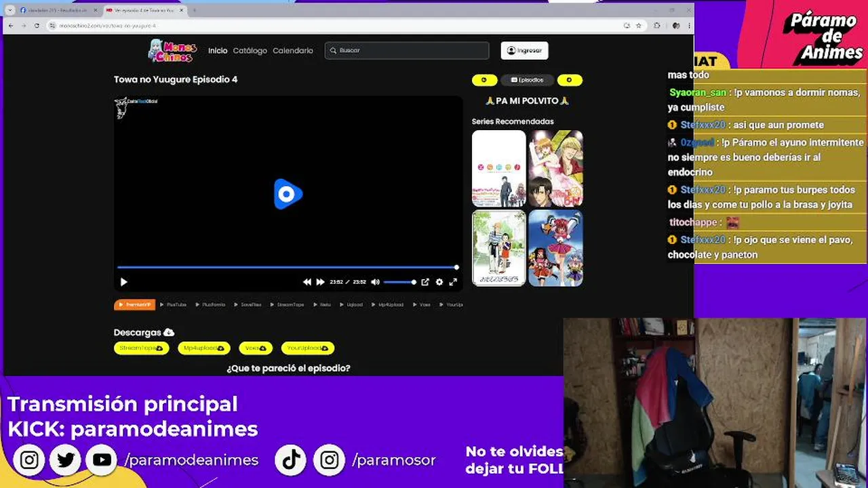Image resolution: width=868 pixels, height=488 pixels.
Task: Click the Instagram icon next to /paramodeanimes
Action: (x=29, y=460)
